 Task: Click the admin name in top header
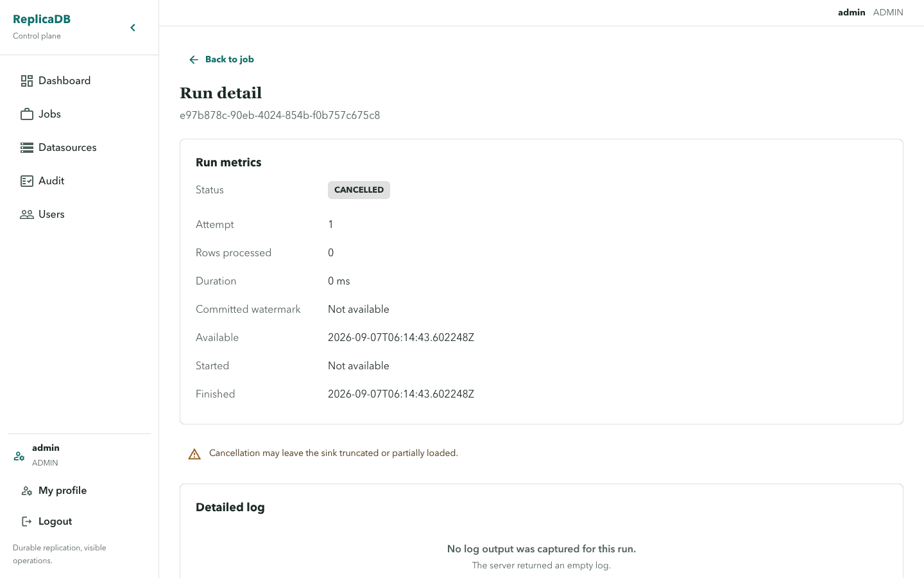click(x=851, y=12)
